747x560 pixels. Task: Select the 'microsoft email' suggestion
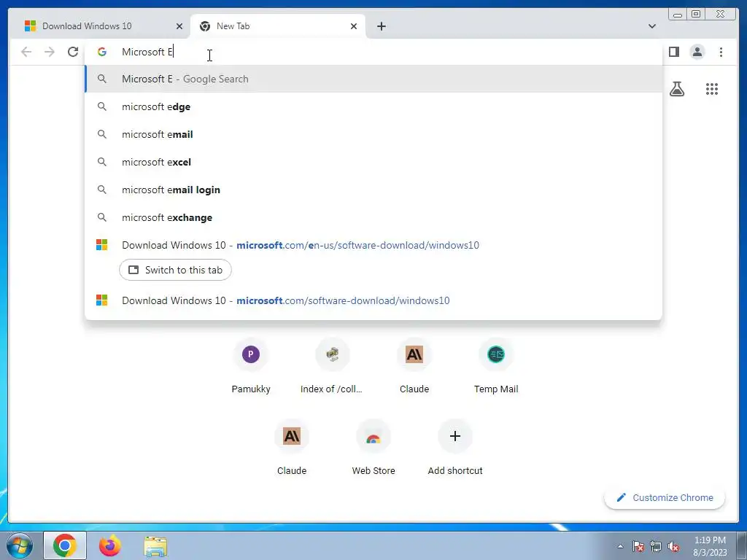tap(373, 134)
